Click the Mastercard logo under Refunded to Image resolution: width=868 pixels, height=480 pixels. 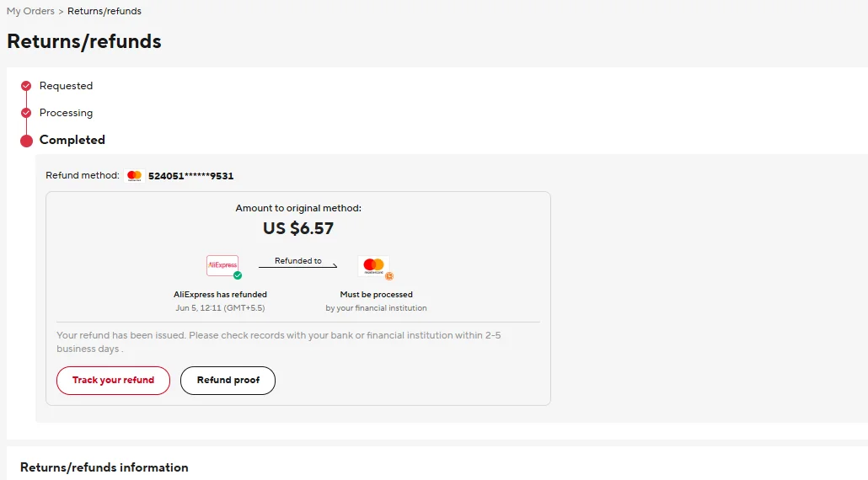(372, 266)
